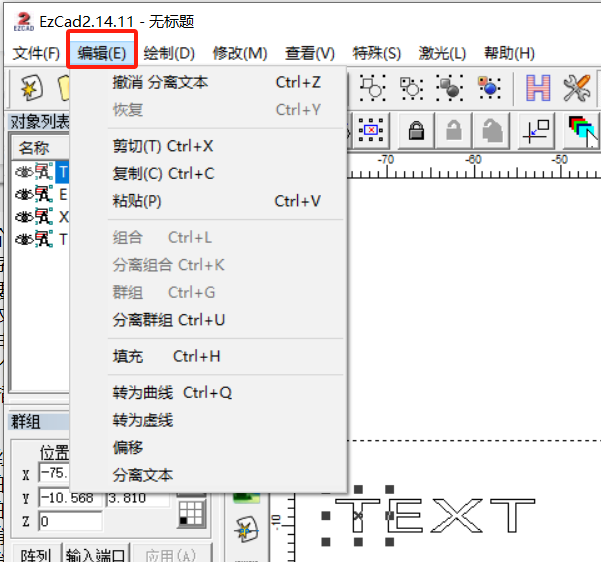Click the put-to-origin icon

[536, 131]
